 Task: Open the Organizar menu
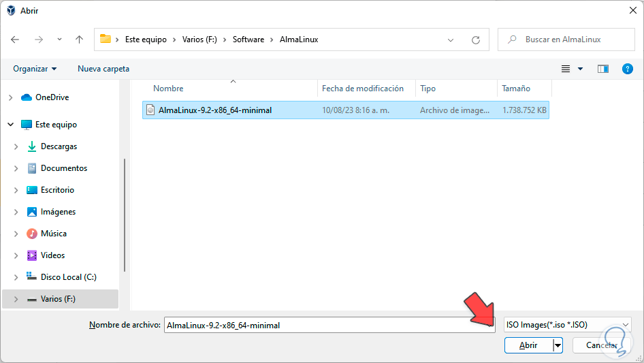click(35, 69)
